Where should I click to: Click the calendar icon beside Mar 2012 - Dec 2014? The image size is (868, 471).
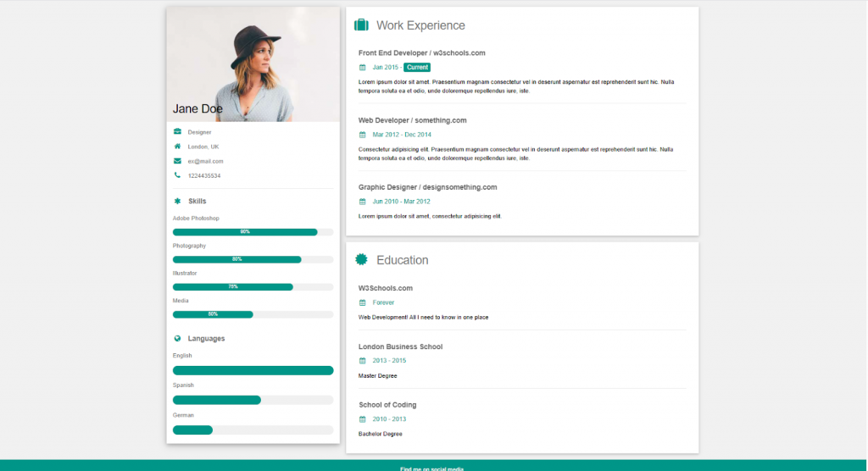(363, 135)
